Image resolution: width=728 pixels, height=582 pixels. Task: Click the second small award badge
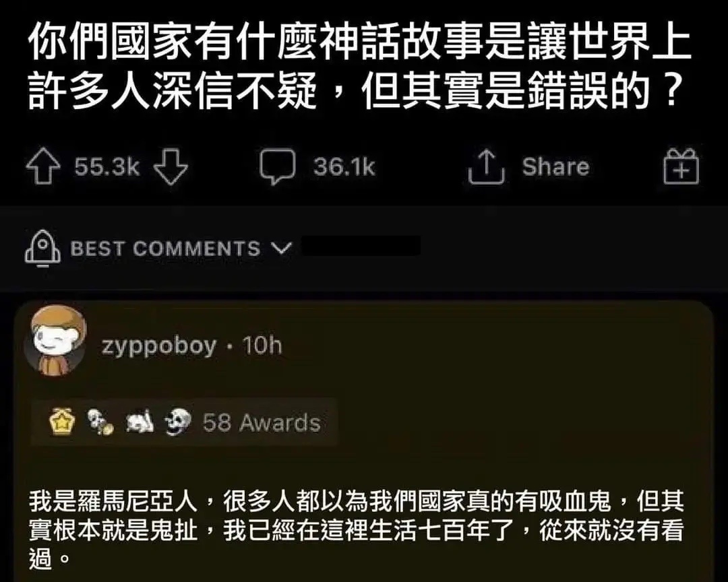click(101, 422)
